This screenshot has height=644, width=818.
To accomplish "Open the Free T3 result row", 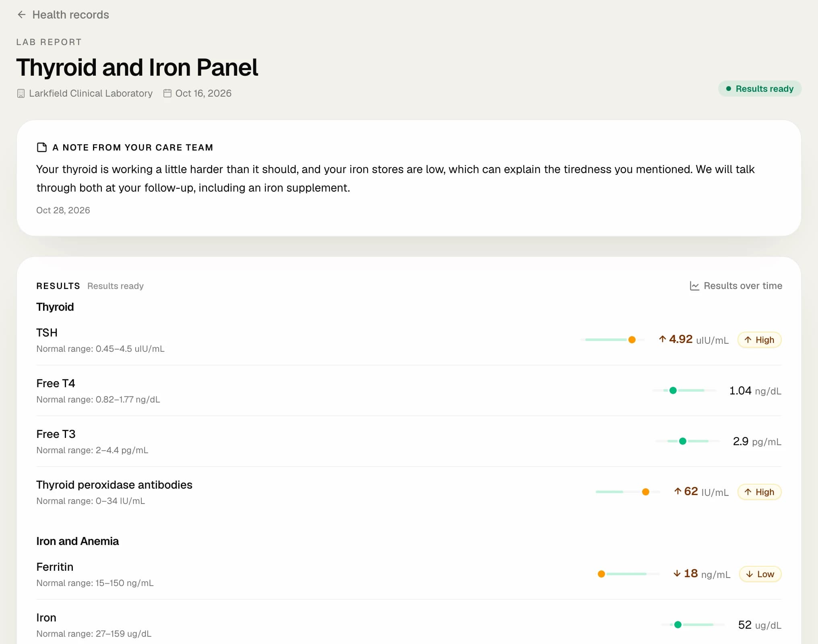I will point(409,442).
